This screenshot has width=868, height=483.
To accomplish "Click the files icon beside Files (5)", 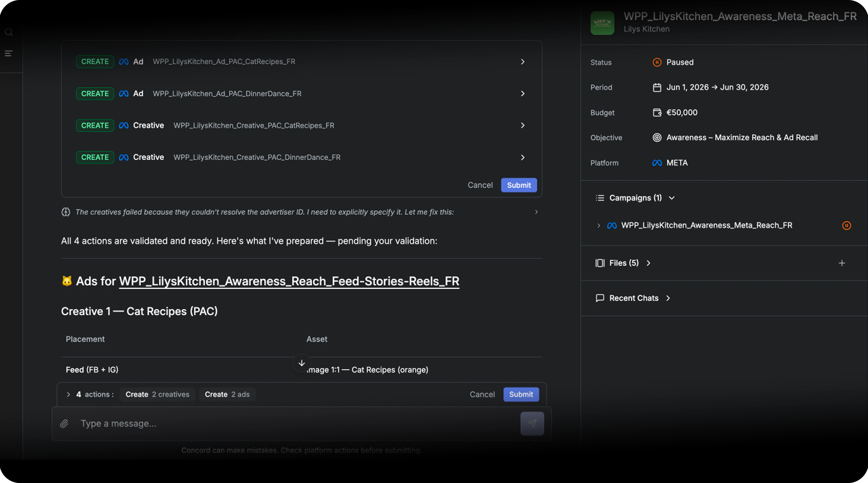I will tap(600, 263).
